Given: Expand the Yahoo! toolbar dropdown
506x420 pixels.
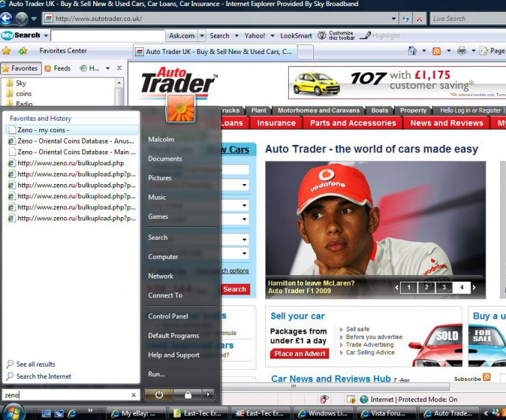Looking at the screenshot, I should (273, 36).
